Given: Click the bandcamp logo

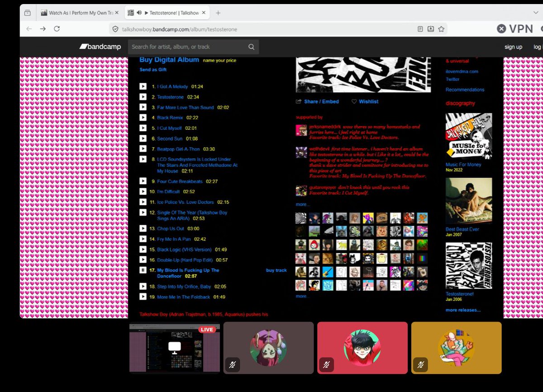Looking at the screenshot, I should click(100, 47).
